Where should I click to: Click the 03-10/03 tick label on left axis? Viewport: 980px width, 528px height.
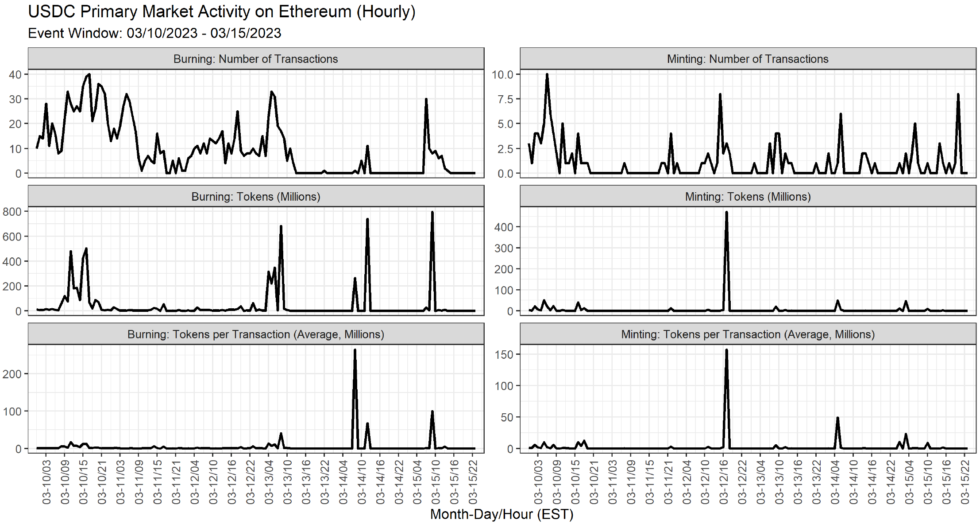click(46, 482)
